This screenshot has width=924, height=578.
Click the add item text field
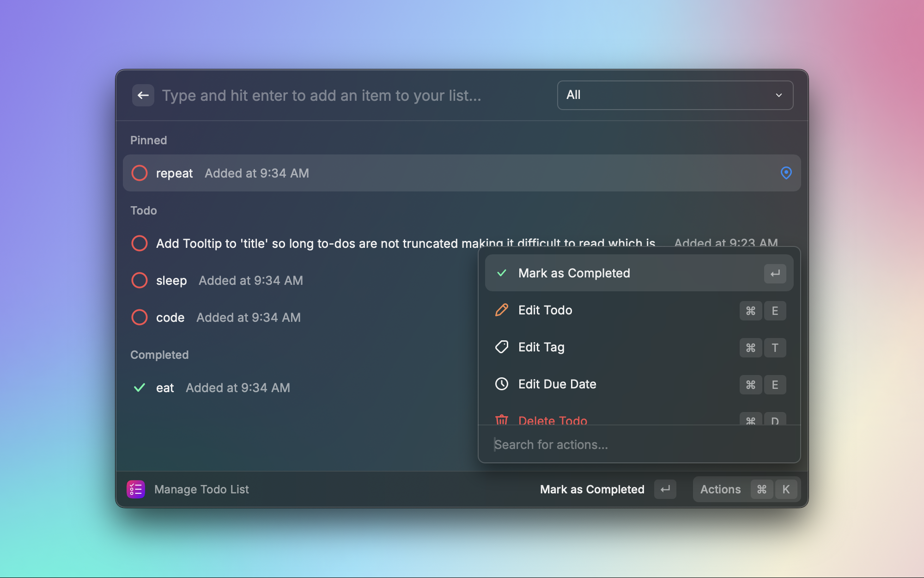[x=351, y=95]
